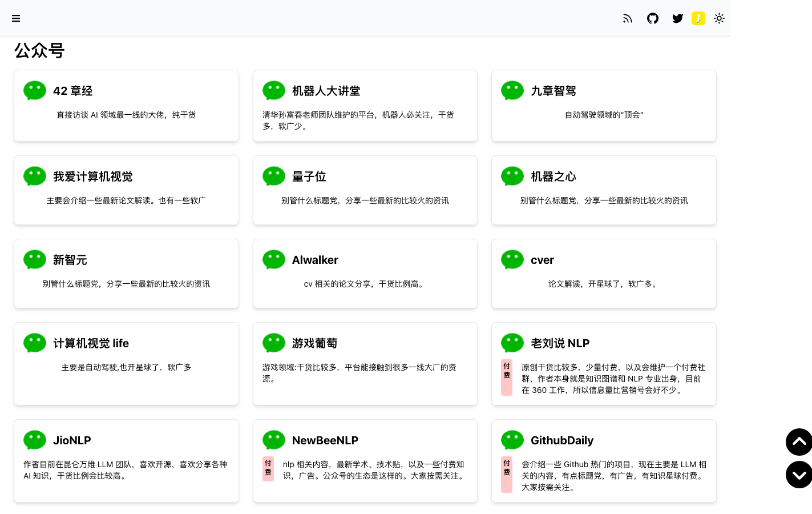Open the JioNLP title link
This screenshot has height=514, width=812.
pos(72,440)
